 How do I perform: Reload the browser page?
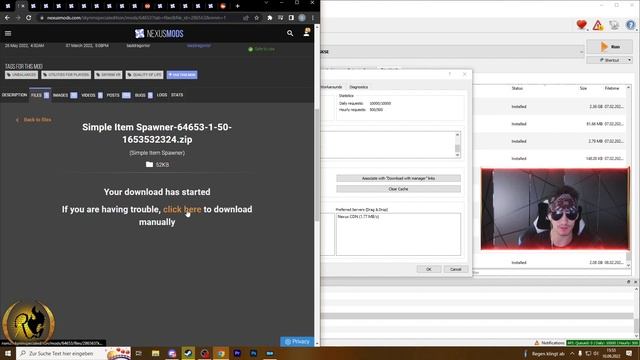coord(29,18)
